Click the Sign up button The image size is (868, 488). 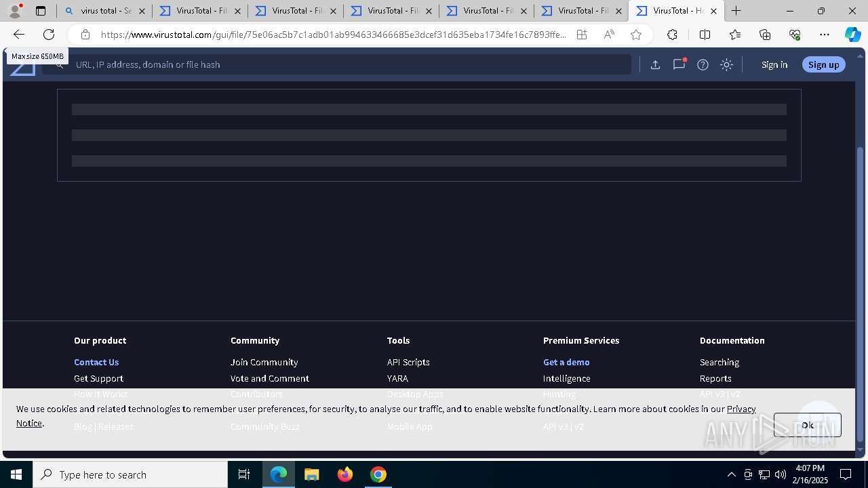pyautogui.click(x=823, y=64)
